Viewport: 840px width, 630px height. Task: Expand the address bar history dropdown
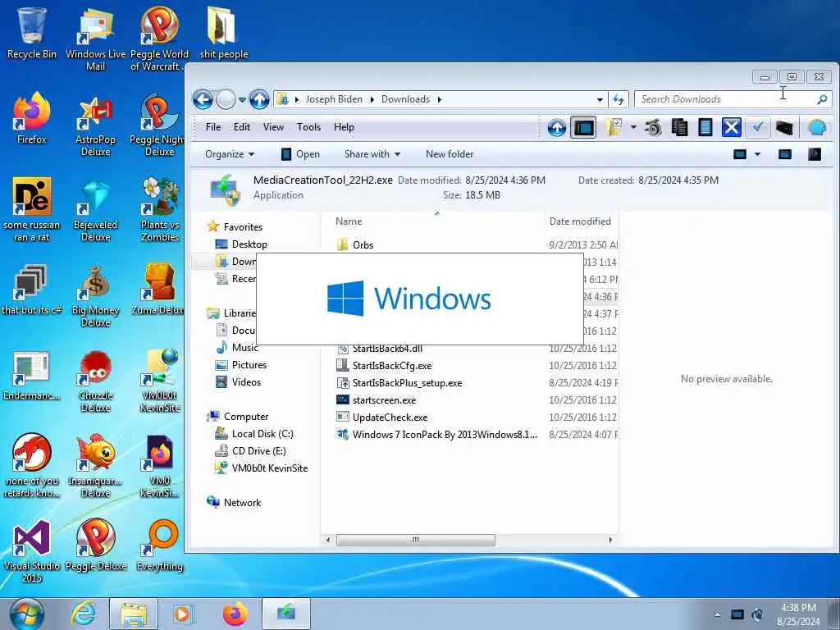point(600,99)
